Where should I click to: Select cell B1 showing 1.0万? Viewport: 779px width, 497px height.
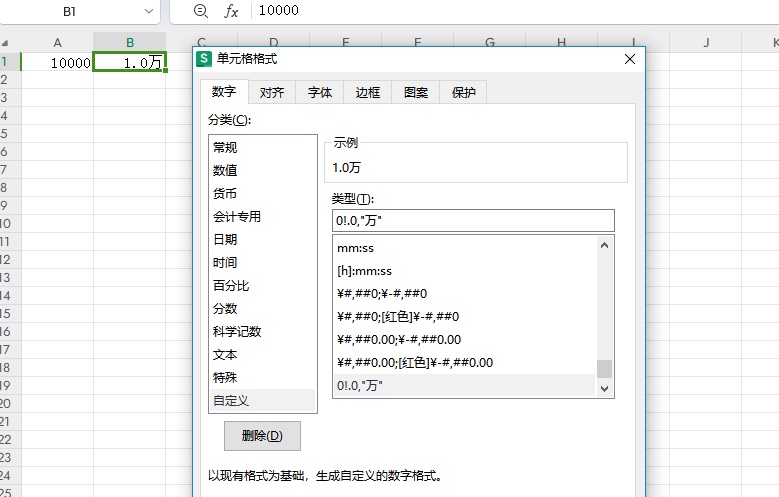(x=129, y=63)
